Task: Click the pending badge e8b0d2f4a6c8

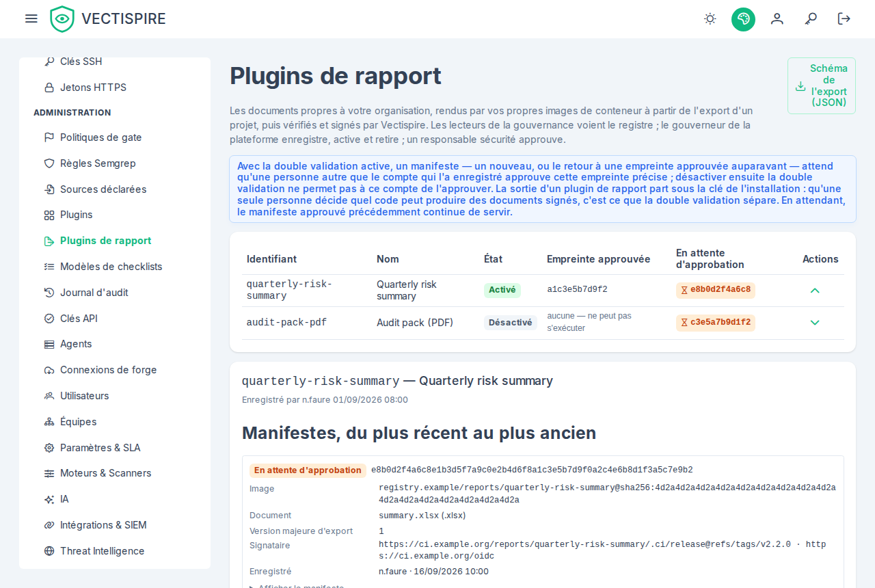Action: pos(716,290)
